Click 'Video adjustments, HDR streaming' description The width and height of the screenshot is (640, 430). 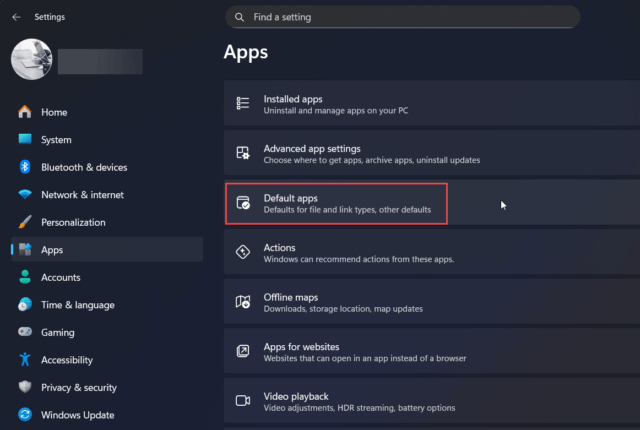[359, 408]
